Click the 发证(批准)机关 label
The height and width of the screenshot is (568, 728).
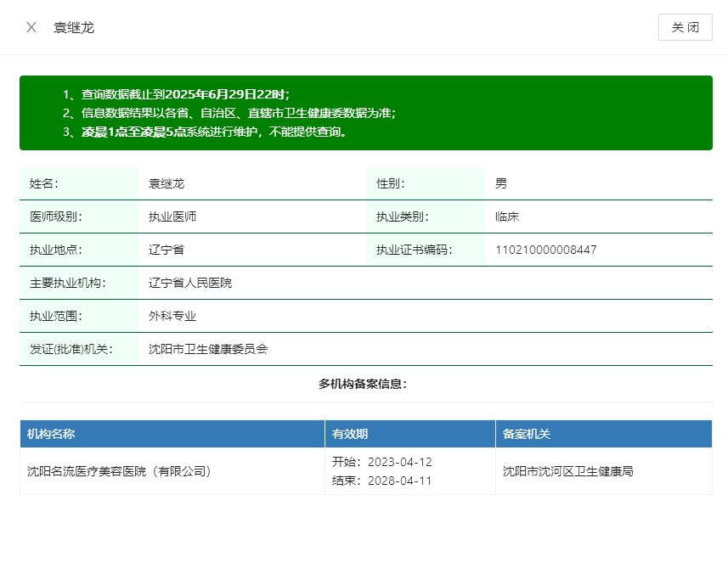click(71, 349)
